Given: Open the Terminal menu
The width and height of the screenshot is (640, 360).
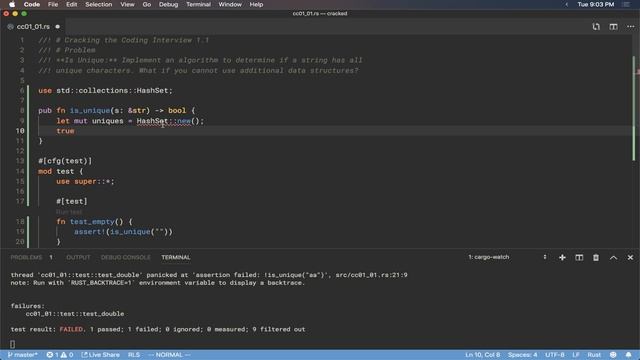Looking at the screenshot, I should (x=198, y=4).
